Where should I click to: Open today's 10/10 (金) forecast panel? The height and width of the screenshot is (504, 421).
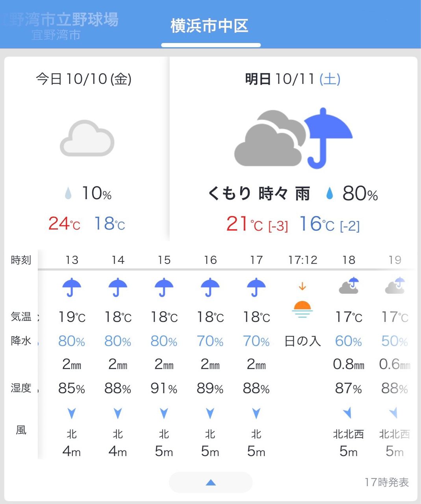tap(83, 79)
